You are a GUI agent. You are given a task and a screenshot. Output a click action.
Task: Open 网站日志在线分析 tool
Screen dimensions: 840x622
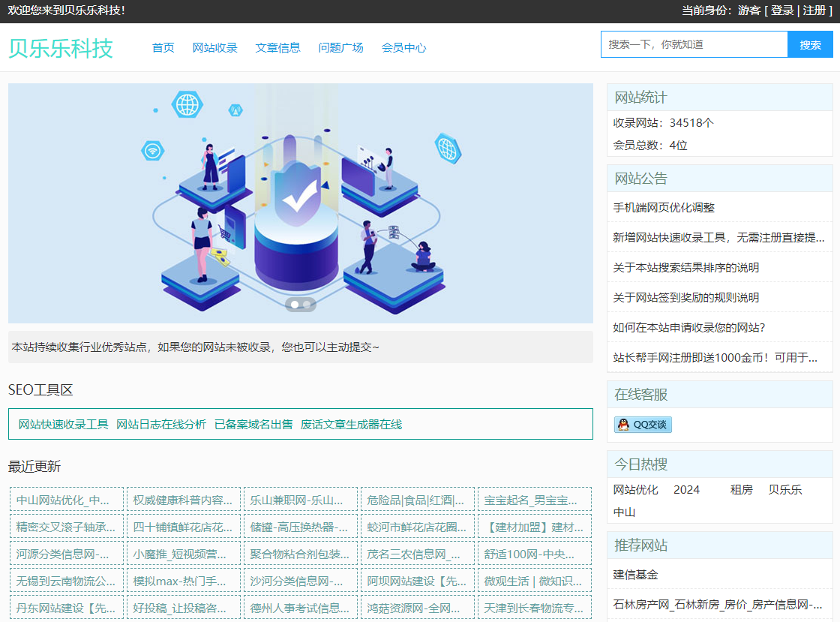(161, 425)
